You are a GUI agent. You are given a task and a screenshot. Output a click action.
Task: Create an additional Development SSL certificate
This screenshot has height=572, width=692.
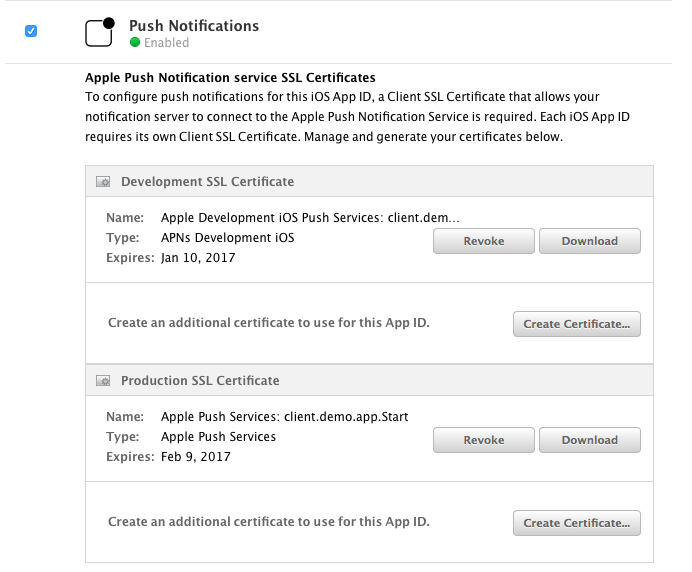pyautogui.click(x=576, y=324)
